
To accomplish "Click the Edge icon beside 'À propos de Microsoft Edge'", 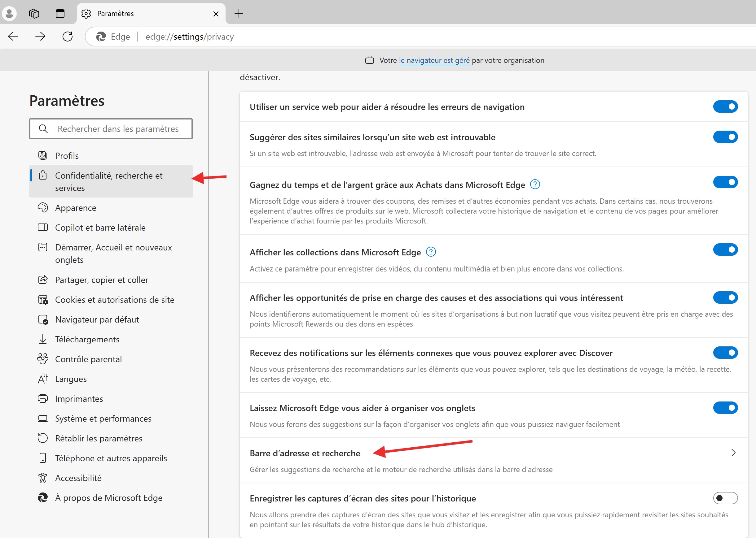I will tap(43, 497).
